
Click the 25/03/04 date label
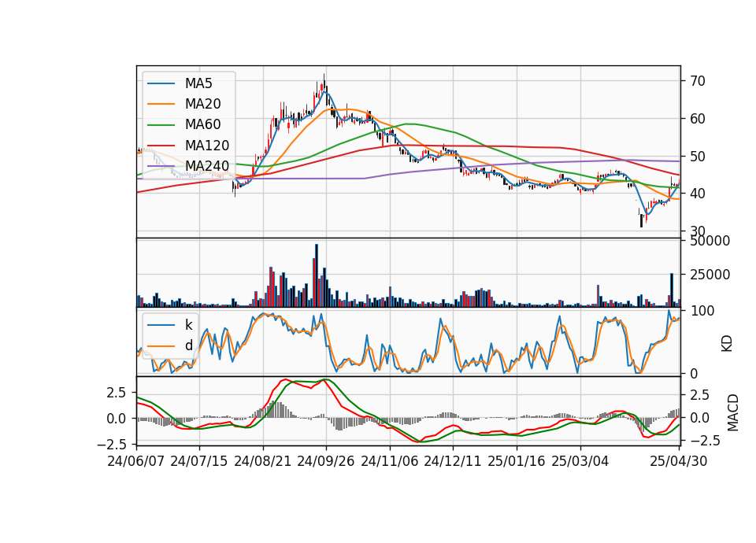pos(580,461)
